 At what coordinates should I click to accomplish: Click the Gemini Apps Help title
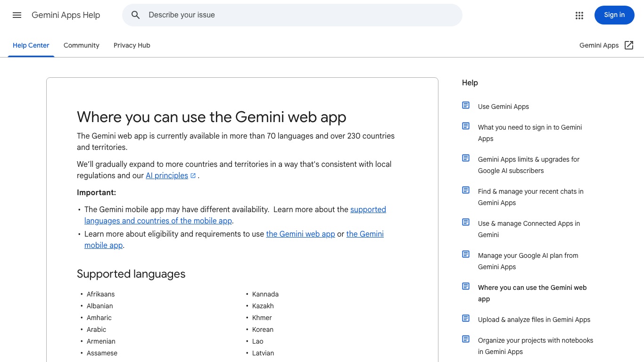point(66,15)
